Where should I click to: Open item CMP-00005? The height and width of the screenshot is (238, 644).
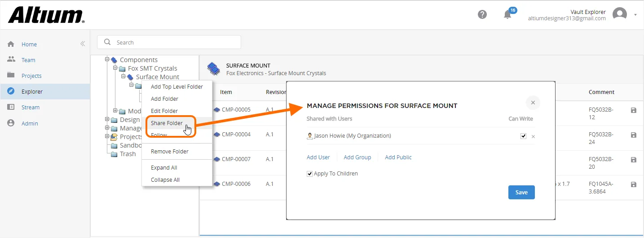pyautogui.click(x=236, y=109)
